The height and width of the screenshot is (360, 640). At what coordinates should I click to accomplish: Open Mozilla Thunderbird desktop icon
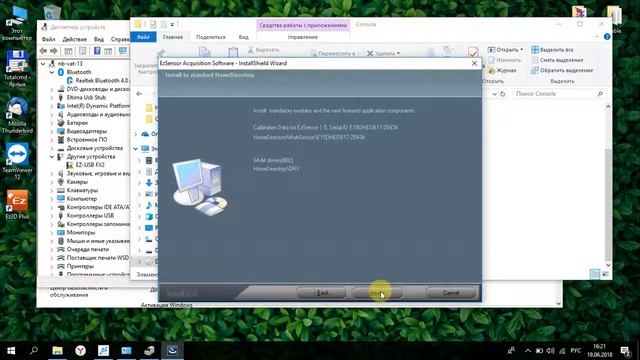tap(17, 116)
